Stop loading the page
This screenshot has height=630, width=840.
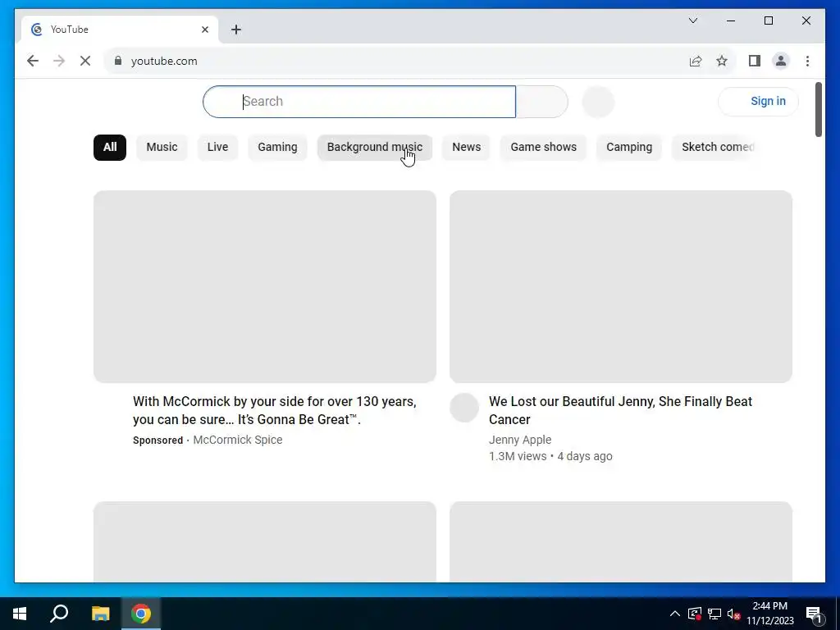pyautogui.click(x=85, y=61)
